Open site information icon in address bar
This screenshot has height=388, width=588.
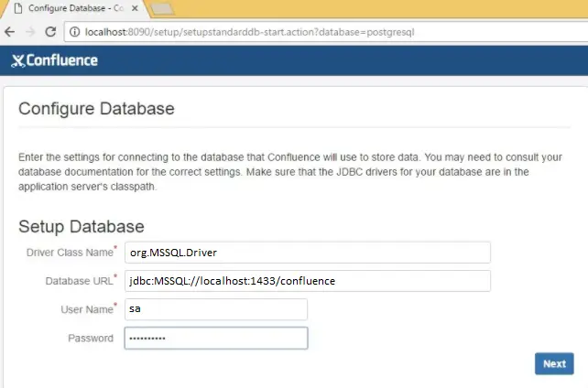[x=74, y=31]
